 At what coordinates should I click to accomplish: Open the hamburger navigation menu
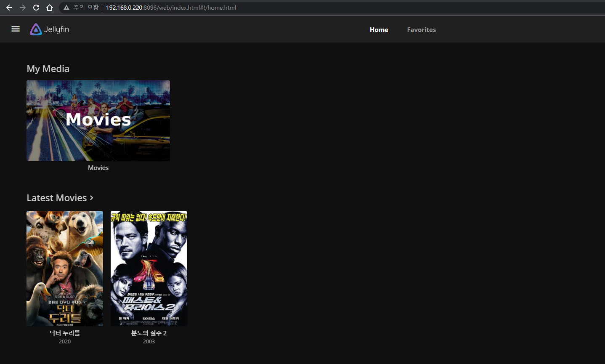pos(16,29)
